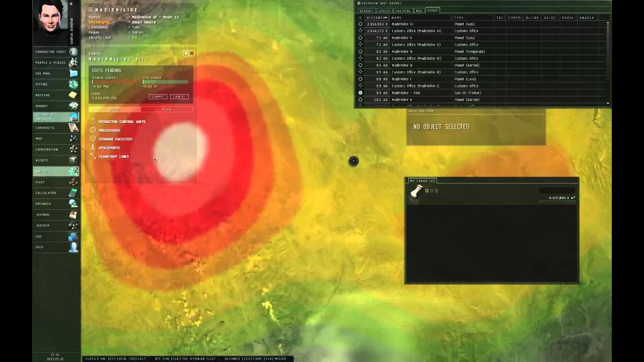This screenshot has width=644, height=362.
Task: Open People & Places icon
Action: click(73, 62)
